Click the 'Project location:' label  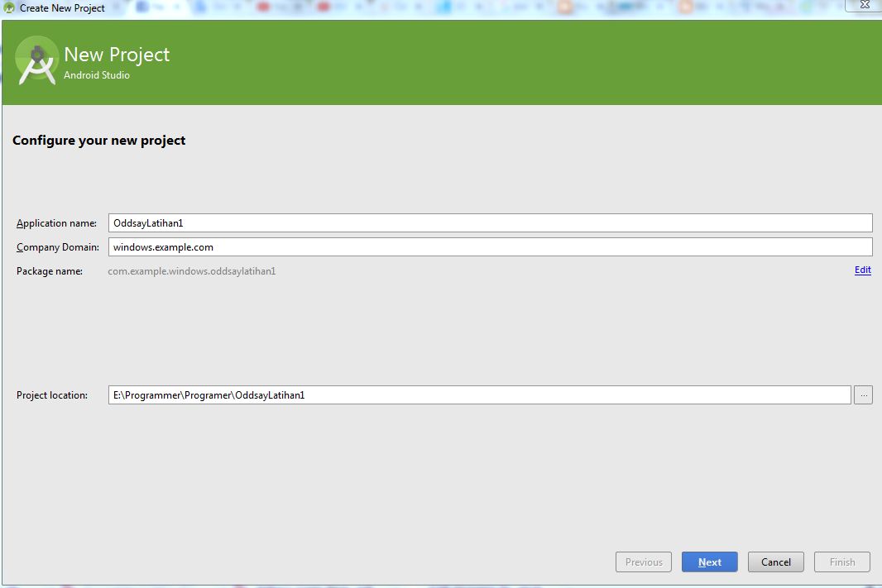coord(52,395)
